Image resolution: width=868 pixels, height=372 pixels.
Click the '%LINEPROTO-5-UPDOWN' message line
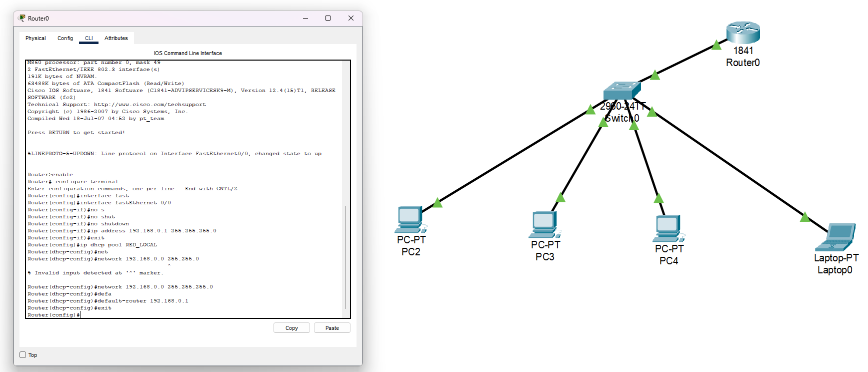point(174,154)
